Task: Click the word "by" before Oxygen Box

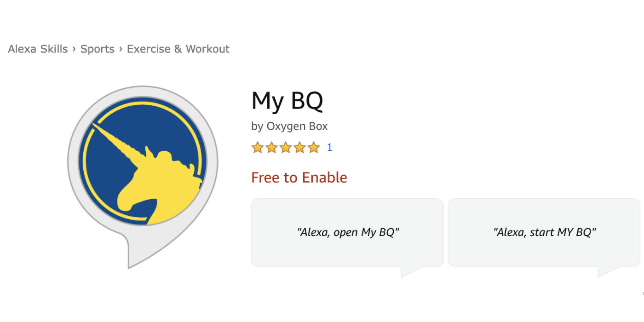Action: [257, 126]
